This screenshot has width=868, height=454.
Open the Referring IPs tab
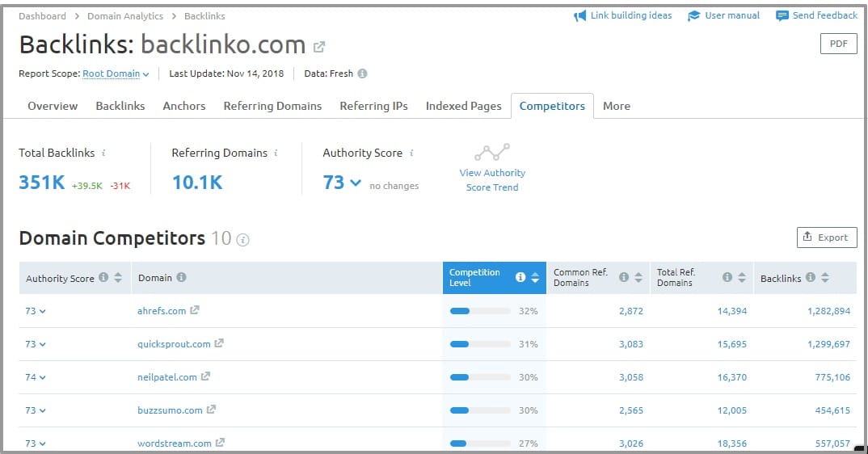(373, 106)
